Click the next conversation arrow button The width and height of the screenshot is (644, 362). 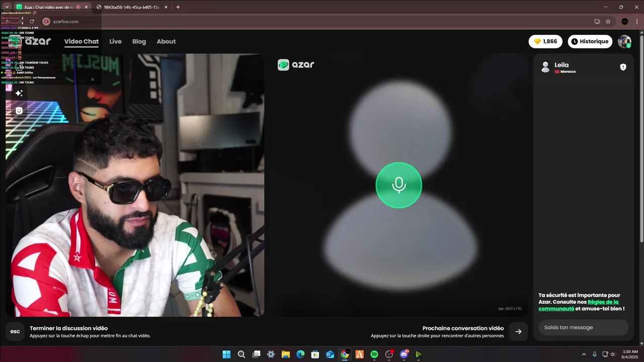[x=518, y=331]
